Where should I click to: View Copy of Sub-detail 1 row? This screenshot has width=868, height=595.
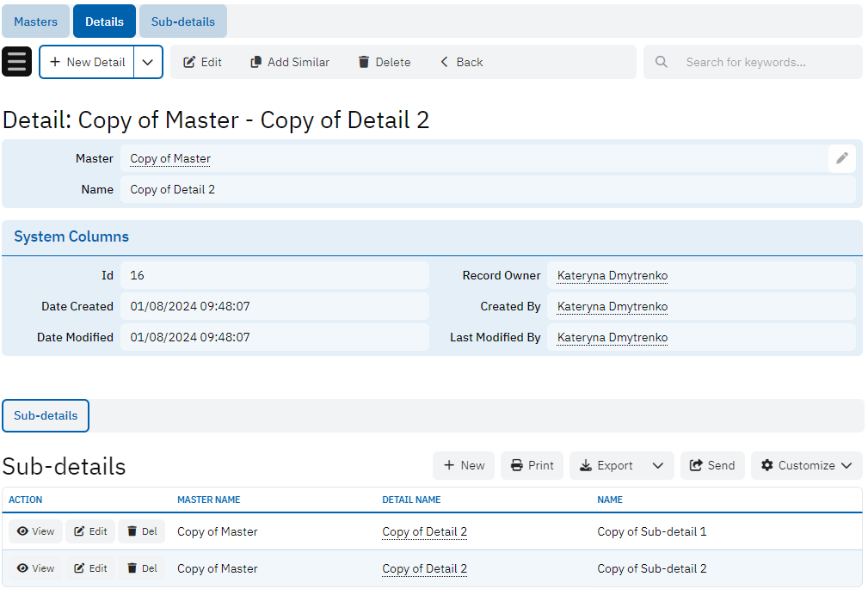click(x=36, y=531)
